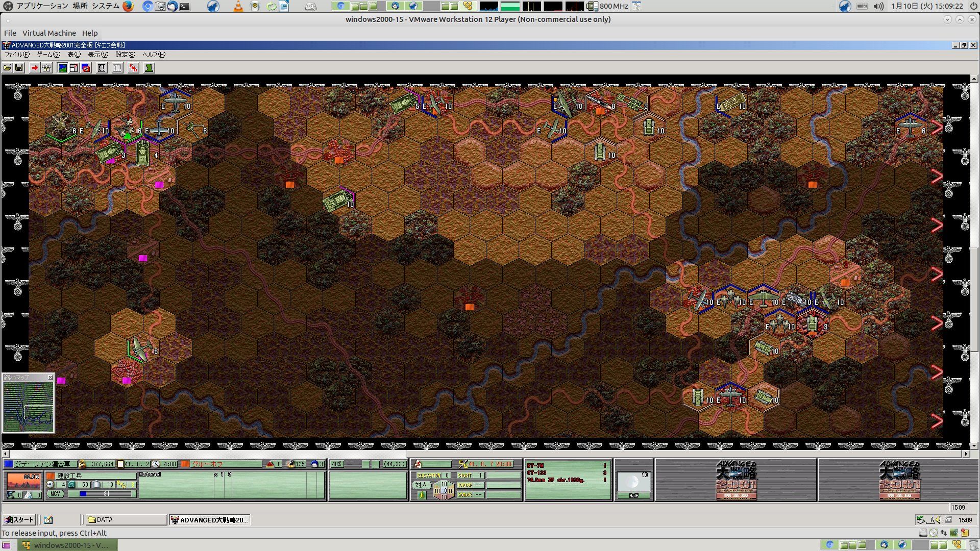This screenshot has height=551, width=980.
Task: Click the MCV button in unit panel
Action: point(55,494)
